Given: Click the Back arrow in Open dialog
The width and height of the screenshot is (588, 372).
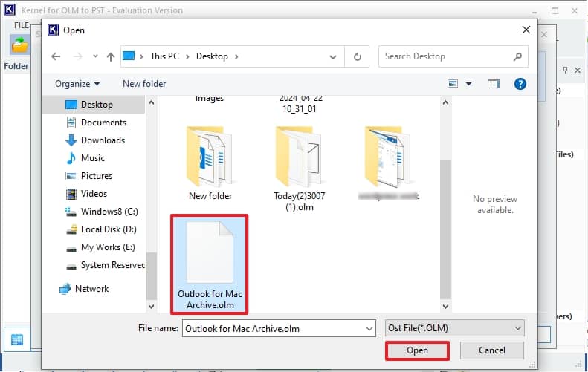Looking at the screenshot, I should click(56, 56).
